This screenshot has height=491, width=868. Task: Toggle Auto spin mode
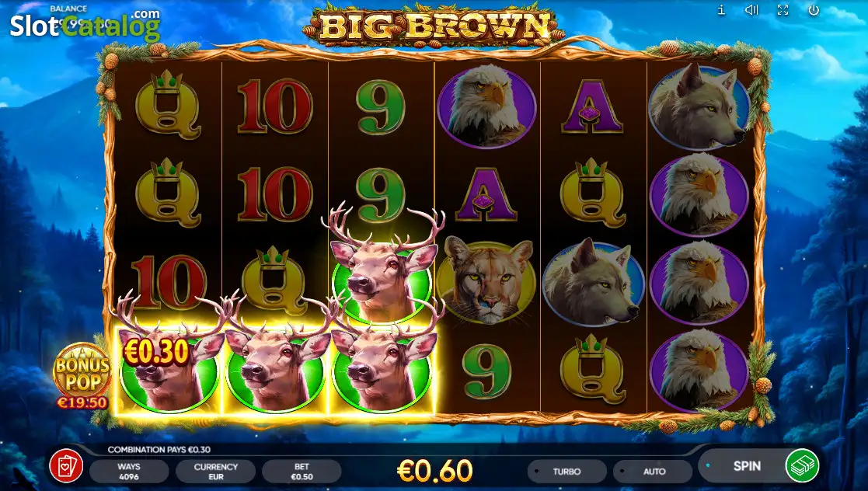pos(654,472)
